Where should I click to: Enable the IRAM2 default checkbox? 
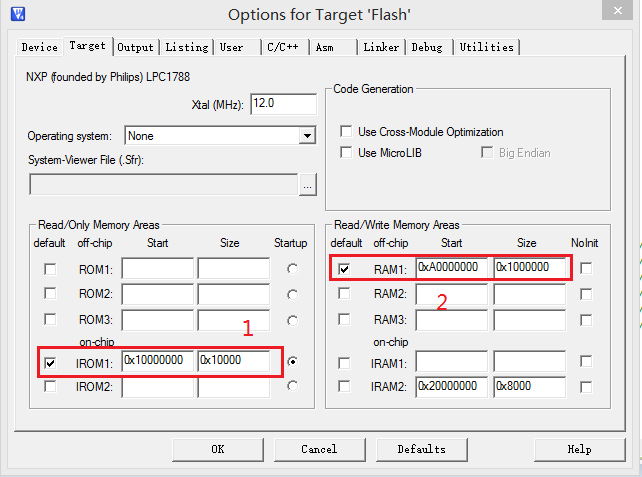[x=344, y=387]
